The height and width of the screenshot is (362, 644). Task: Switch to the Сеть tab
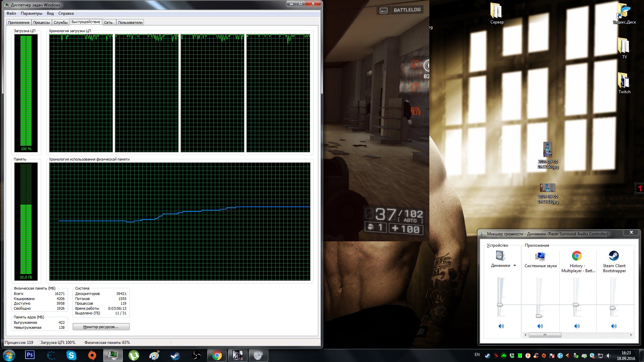tap(108, 22)
